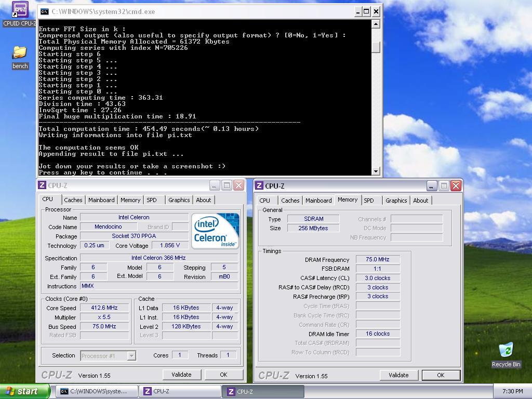
Task: Activate second highlighted CPU-Z taskbar button
Action: click(263, 391)
